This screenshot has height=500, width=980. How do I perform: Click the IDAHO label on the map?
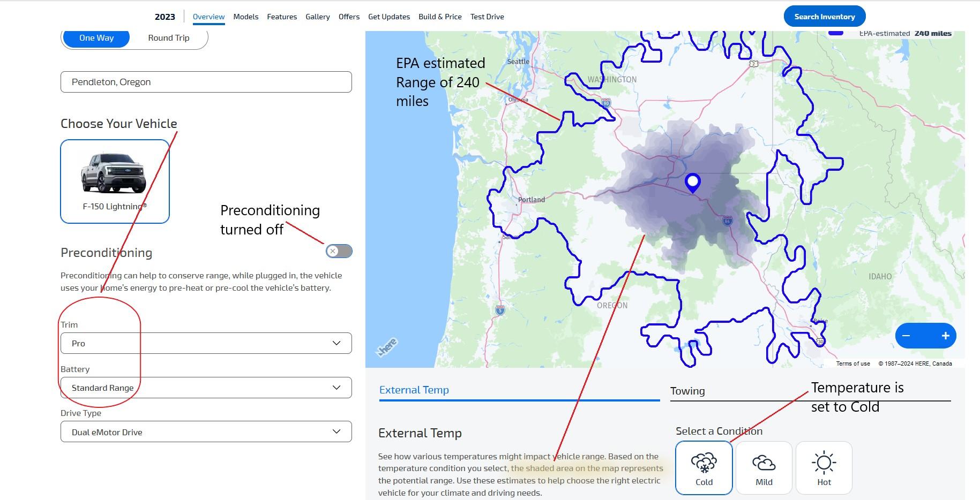880,277
